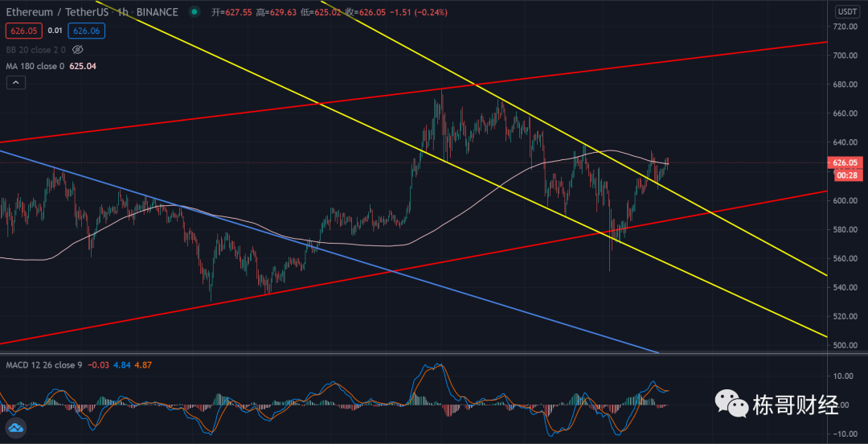Click the 700.00 level on price axis
This screenshot has width=868, height=444.
point(846,55)
